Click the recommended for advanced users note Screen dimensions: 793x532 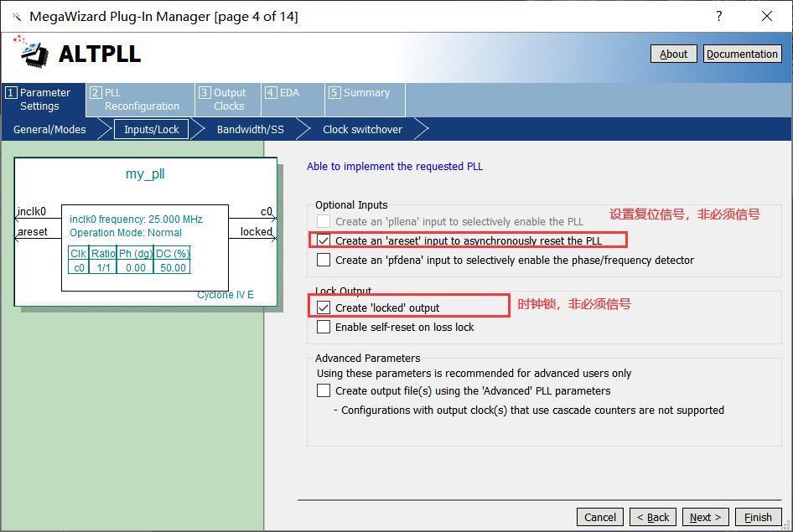click(x=474, y=374)
